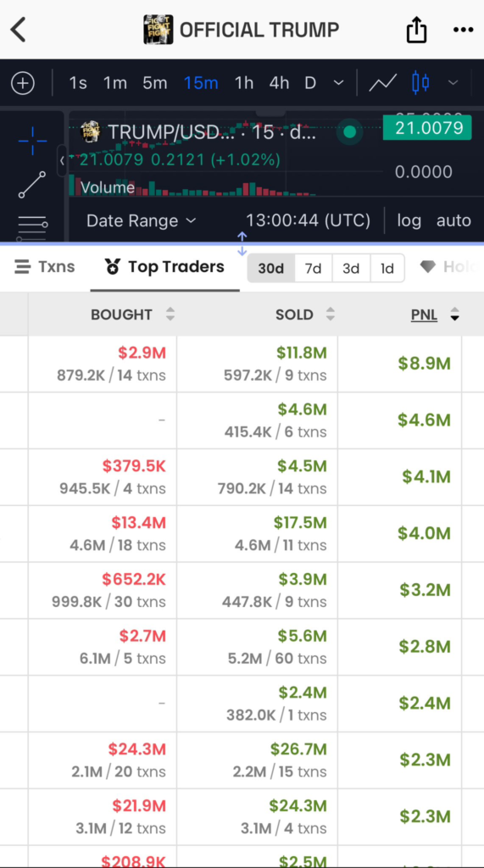
Task: Click the $5.6M sold value
Action: (303, 636)
